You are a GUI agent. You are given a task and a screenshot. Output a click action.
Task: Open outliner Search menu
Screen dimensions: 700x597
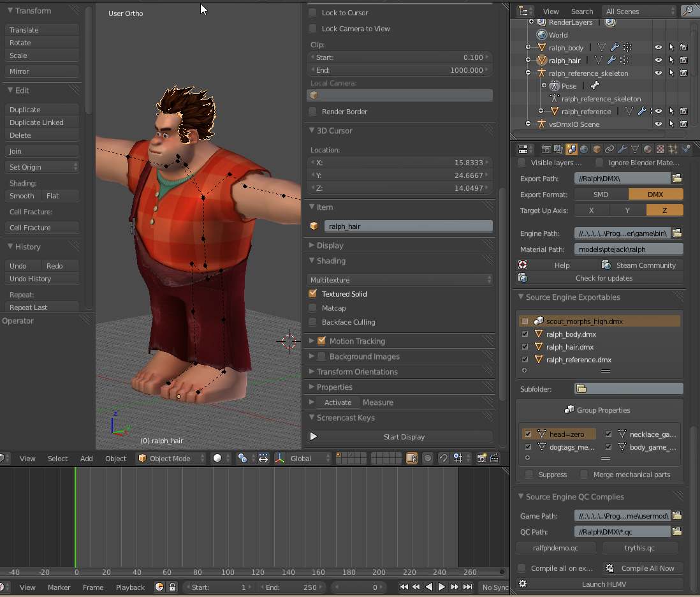[582, 11]
